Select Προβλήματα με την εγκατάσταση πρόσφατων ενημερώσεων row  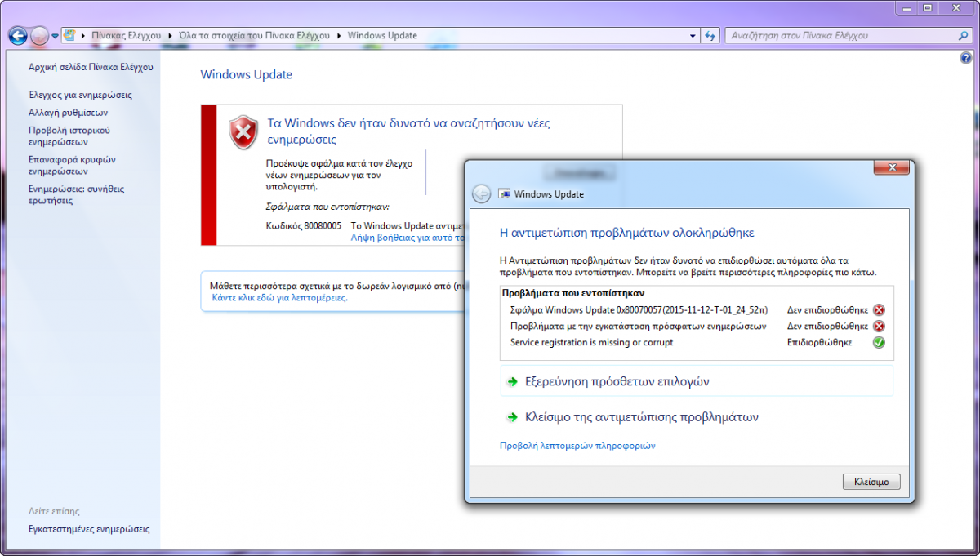696,327
